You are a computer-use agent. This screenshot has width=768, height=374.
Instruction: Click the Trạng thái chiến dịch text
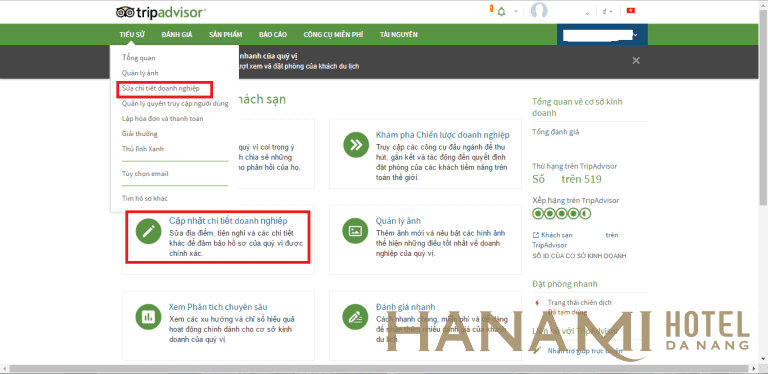coord(579,303)
